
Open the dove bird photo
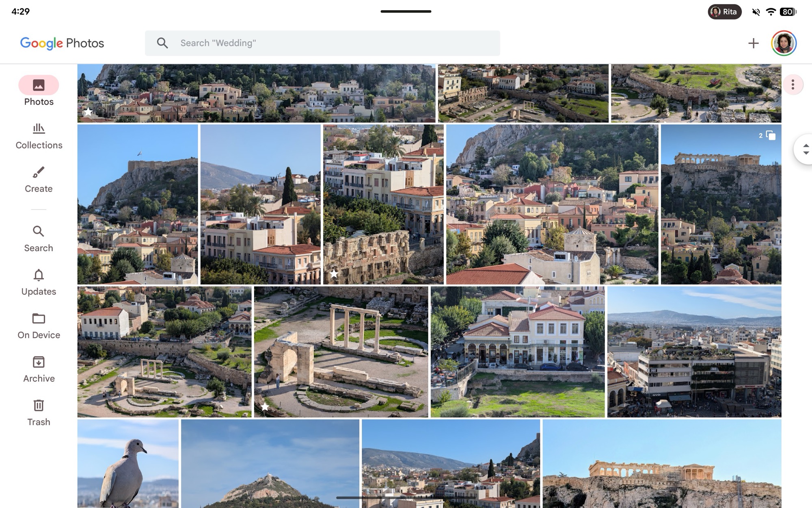click(x=128, y=463)
